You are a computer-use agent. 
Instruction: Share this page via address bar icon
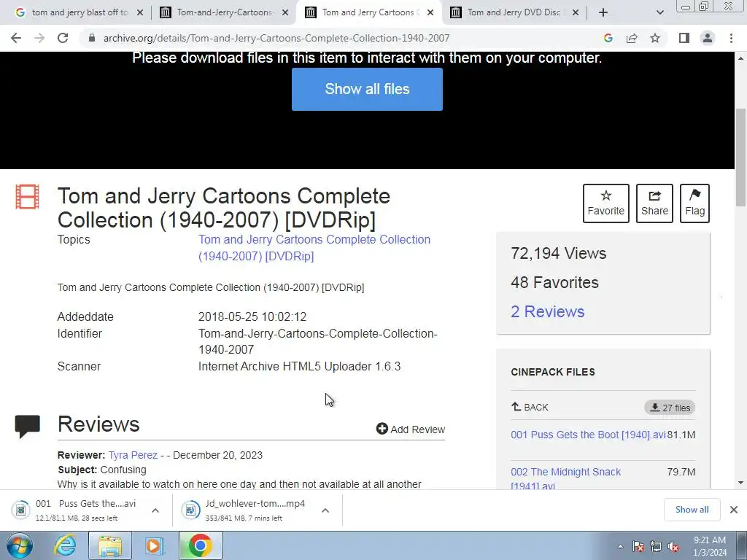[x=632, y=38]
